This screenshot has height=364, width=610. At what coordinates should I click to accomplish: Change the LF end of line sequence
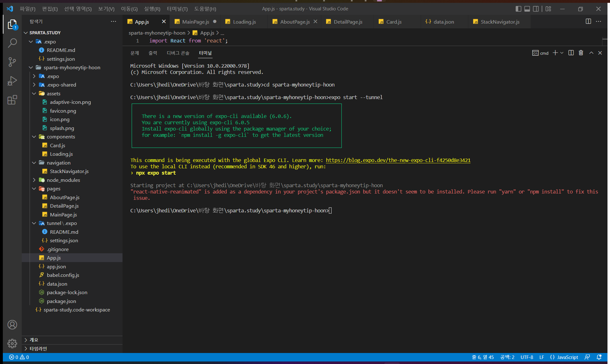pos(542,357)
